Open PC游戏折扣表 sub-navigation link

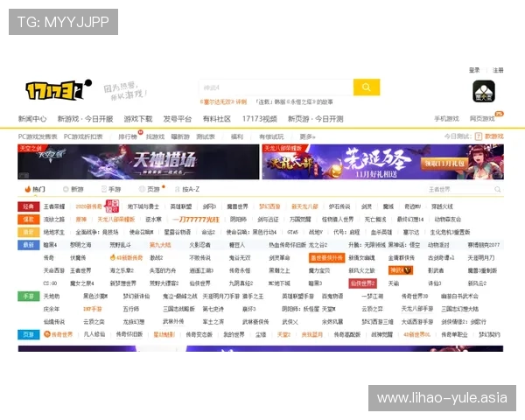(x=83, y=136)
